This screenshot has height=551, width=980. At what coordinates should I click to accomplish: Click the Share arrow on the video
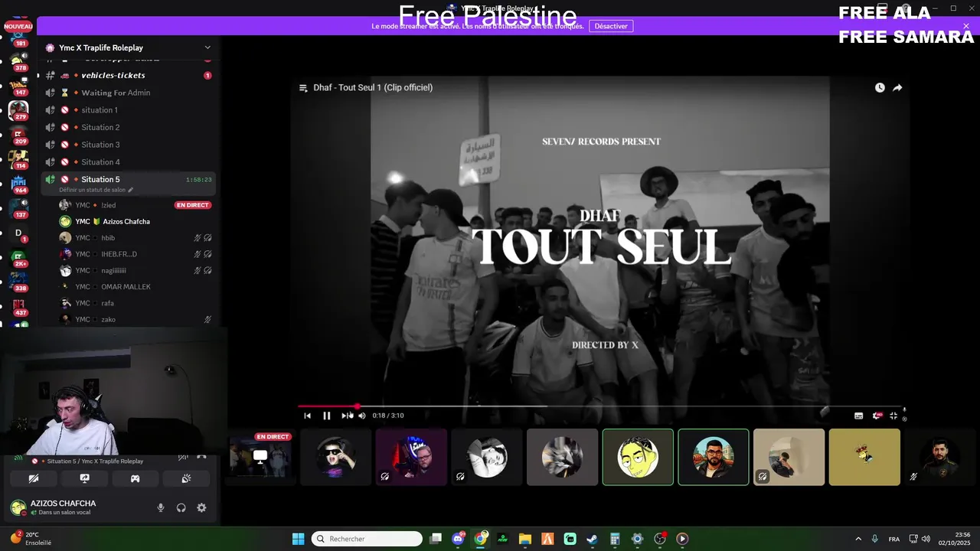pyautogui.click(x=897, y=87)
